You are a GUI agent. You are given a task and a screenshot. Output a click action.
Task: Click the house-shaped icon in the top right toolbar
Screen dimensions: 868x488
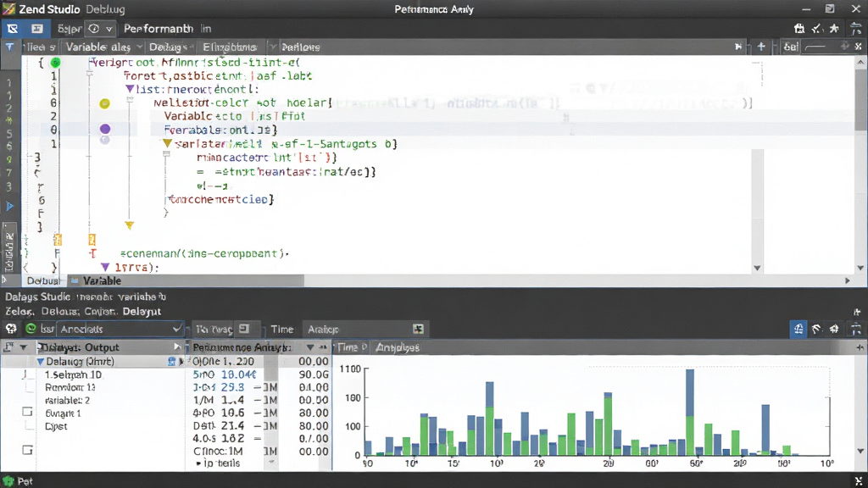(x=798, y=28)
